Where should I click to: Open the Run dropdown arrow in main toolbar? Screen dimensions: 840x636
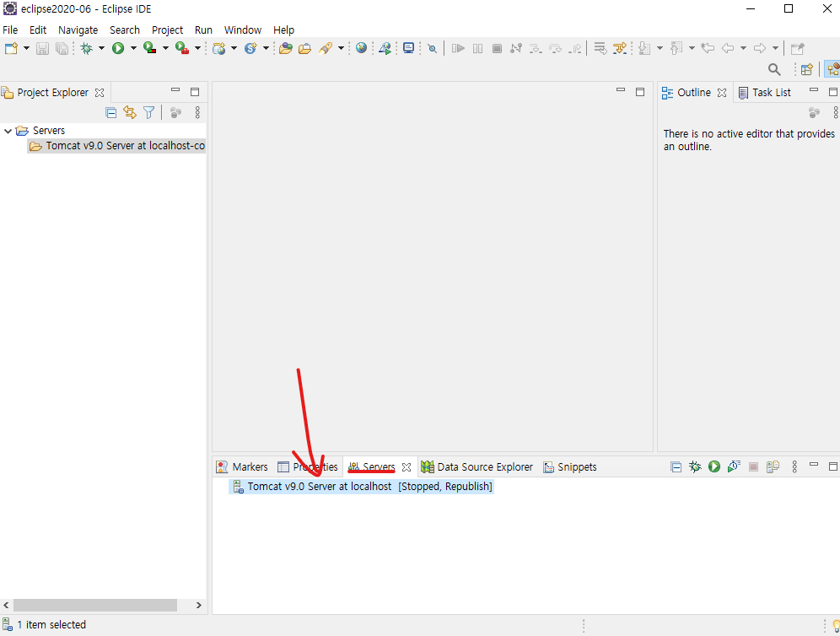[133, 48]
